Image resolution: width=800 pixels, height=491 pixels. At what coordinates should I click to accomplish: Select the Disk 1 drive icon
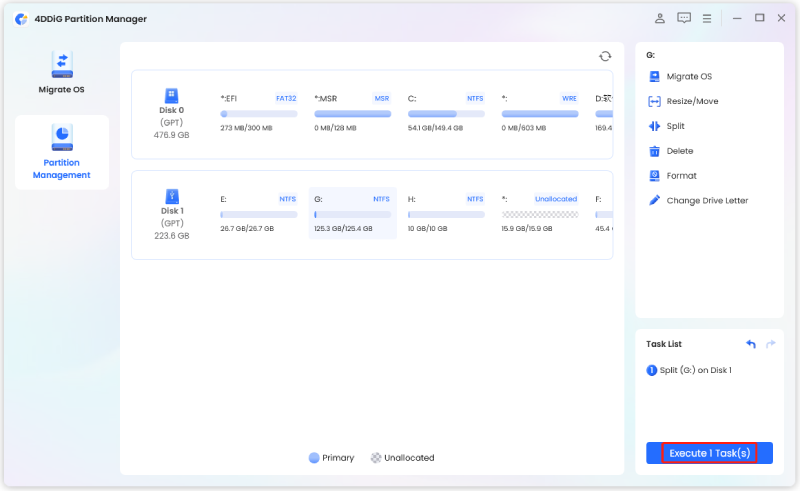pyautogui.click(x=172, y=197)
